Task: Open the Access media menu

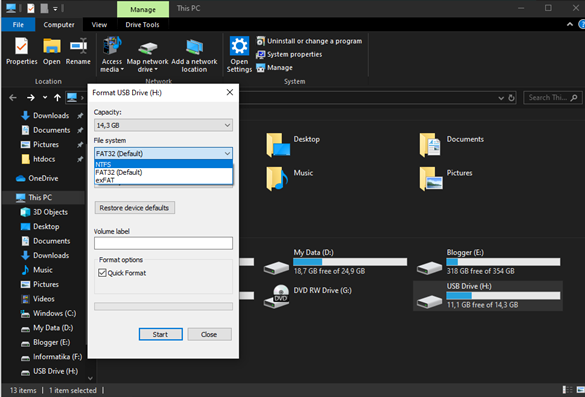Action: (x=112, y=54)
